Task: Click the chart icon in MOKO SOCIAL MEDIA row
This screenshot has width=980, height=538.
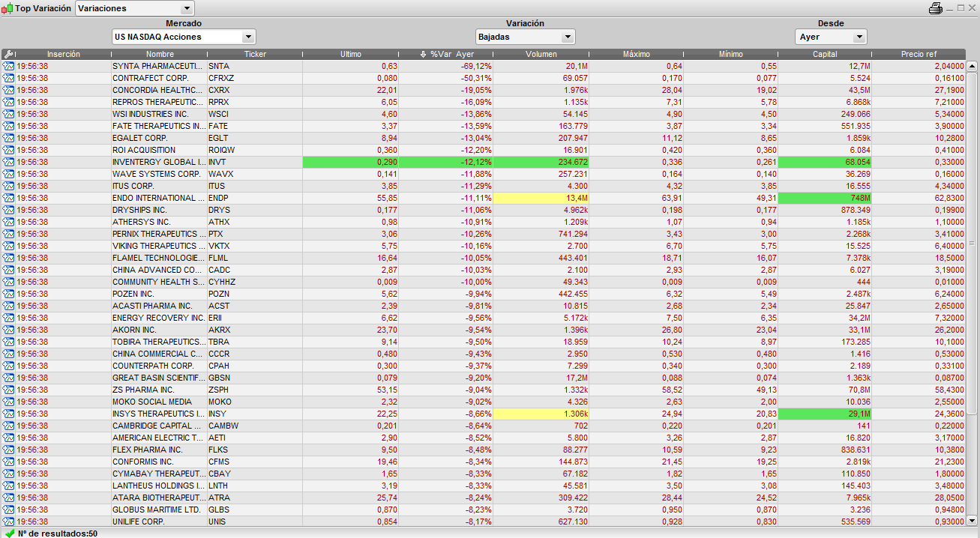Action: coord(9,402)
